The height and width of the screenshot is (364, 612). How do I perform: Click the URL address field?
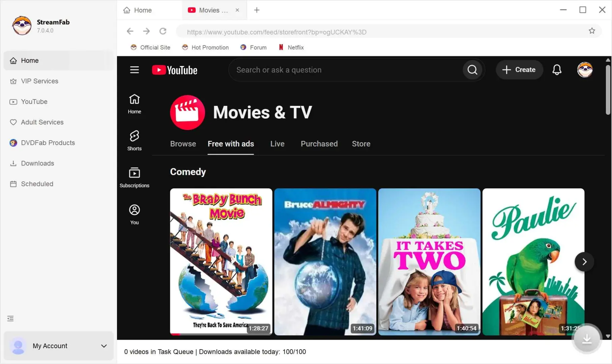coord(381,32)
